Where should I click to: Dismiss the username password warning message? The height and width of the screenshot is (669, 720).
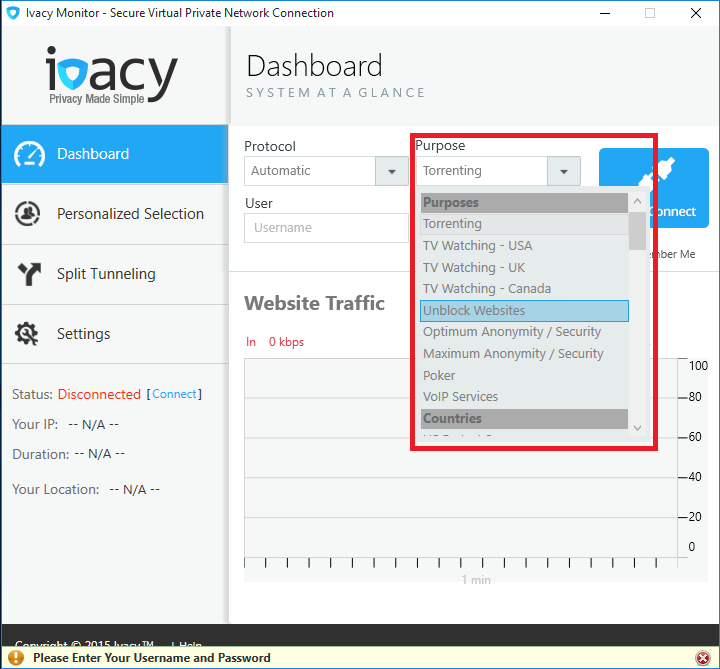(703, 658)
